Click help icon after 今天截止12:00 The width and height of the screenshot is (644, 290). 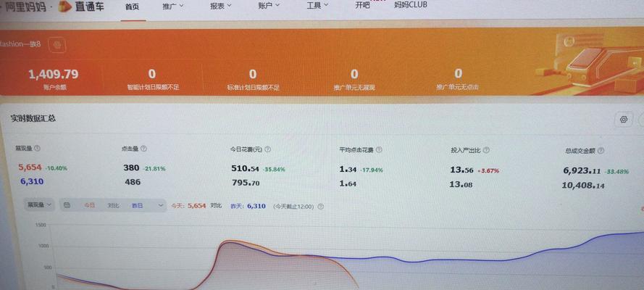tap(320, 207)
